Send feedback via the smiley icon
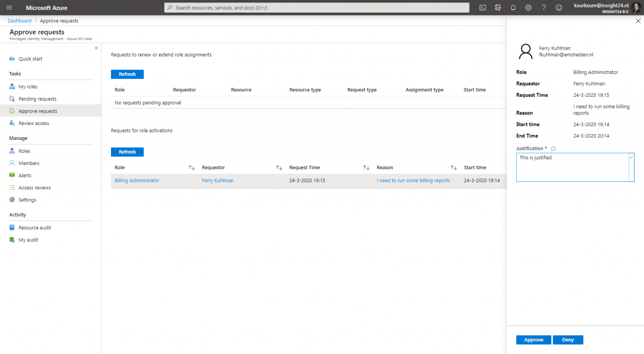This screenshot has width=644, height=354. 559,8
